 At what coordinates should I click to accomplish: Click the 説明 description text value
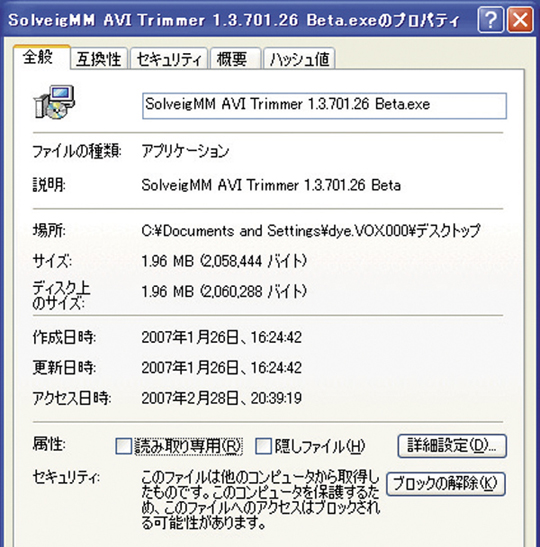pyautogui.click(x=271, y=185)
